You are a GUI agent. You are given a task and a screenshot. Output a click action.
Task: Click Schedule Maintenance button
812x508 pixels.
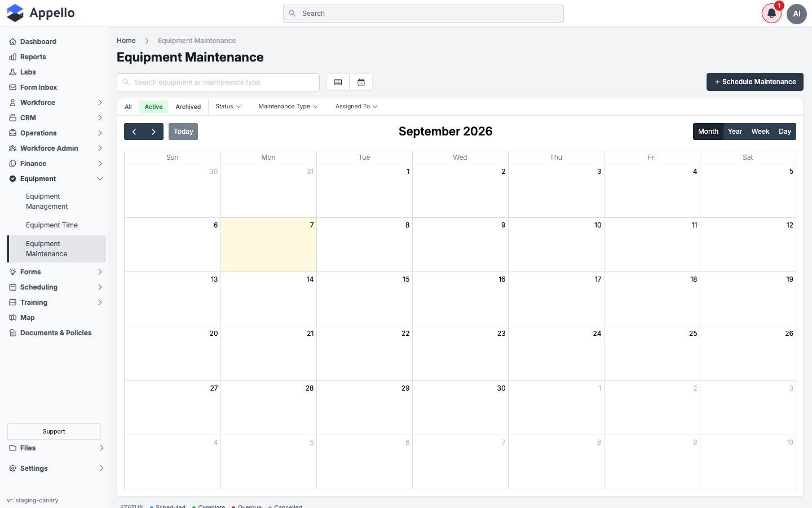pos(755,82)
